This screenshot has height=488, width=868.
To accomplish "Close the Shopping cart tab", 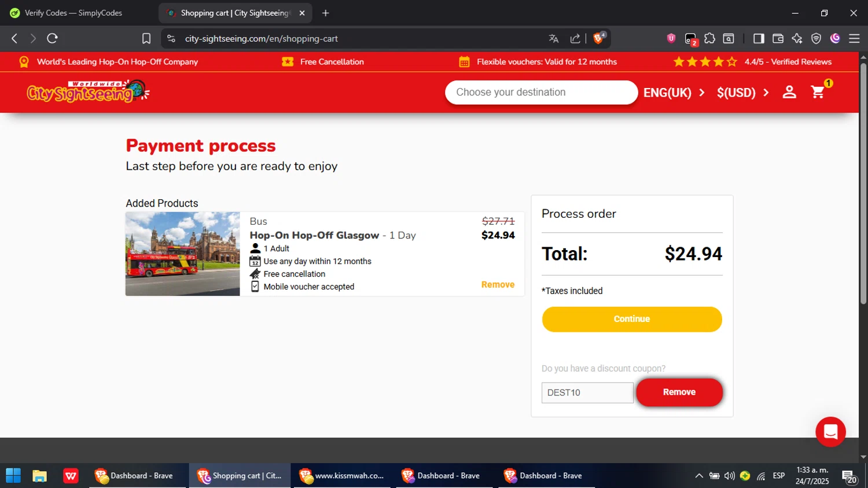I will 302,13.
